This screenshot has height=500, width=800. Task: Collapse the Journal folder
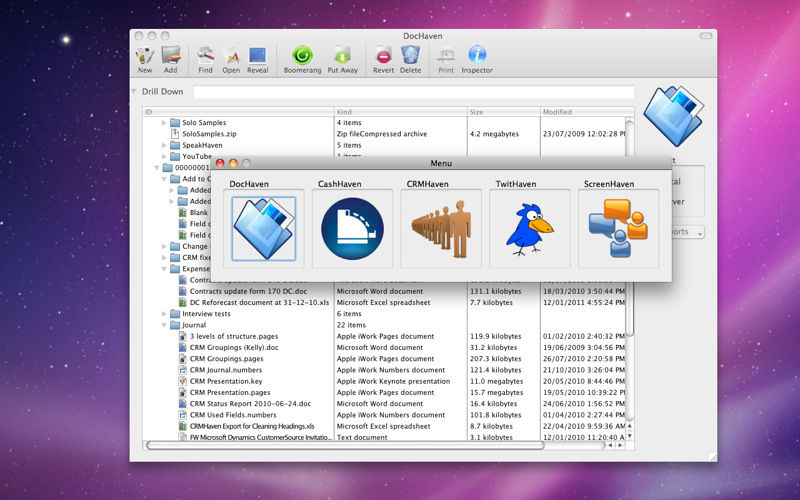tap(164, 325)
